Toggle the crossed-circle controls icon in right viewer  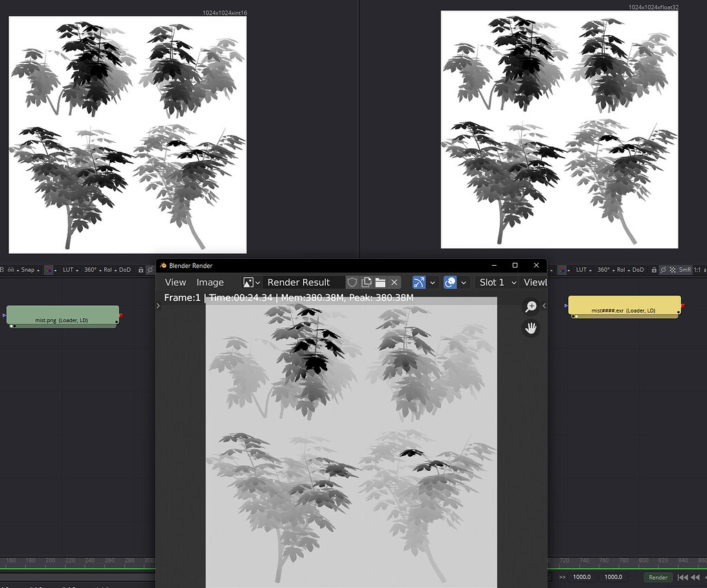click(x=664, y=269)
